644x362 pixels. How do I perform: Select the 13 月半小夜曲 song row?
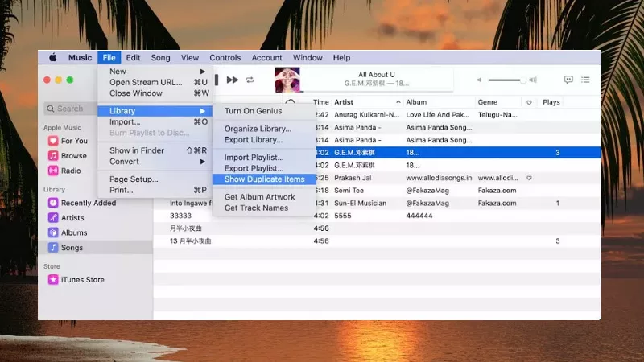377,241
